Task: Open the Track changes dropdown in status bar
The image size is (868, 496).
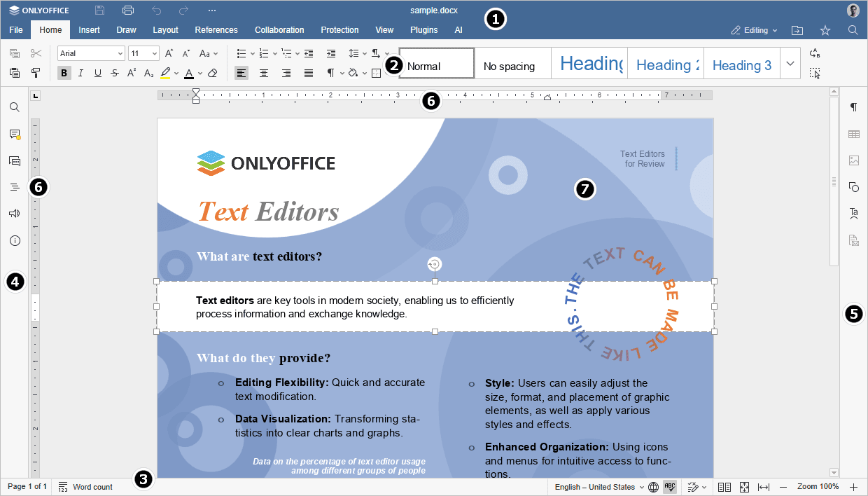Action: (x=698, y=487)
